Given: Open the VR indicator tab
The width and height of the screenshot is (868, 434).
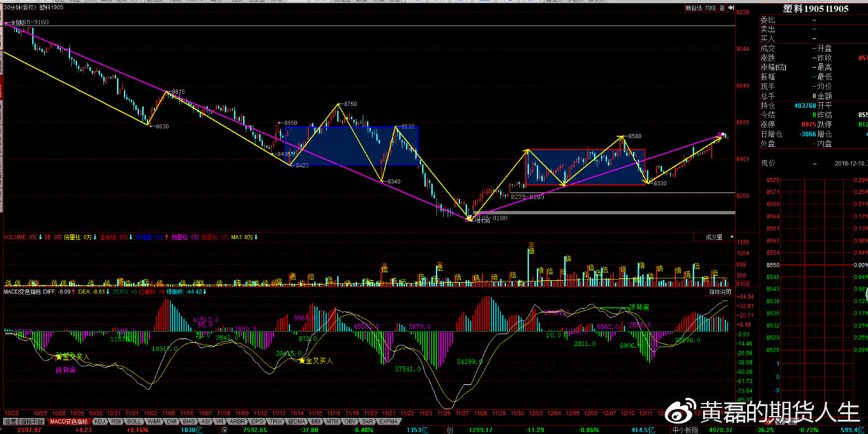Looking at the screenshot, I should 220,421.
